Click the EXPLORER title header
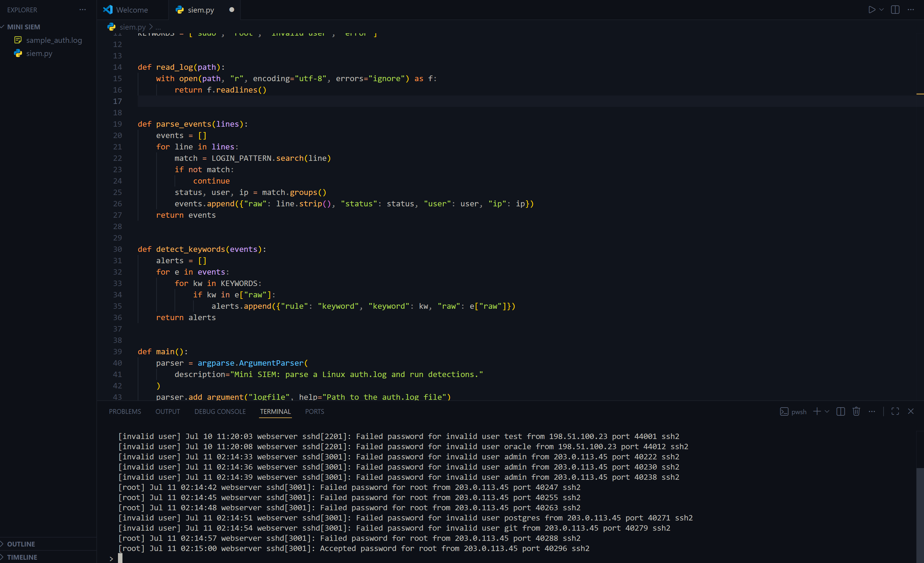 (22, 10)
